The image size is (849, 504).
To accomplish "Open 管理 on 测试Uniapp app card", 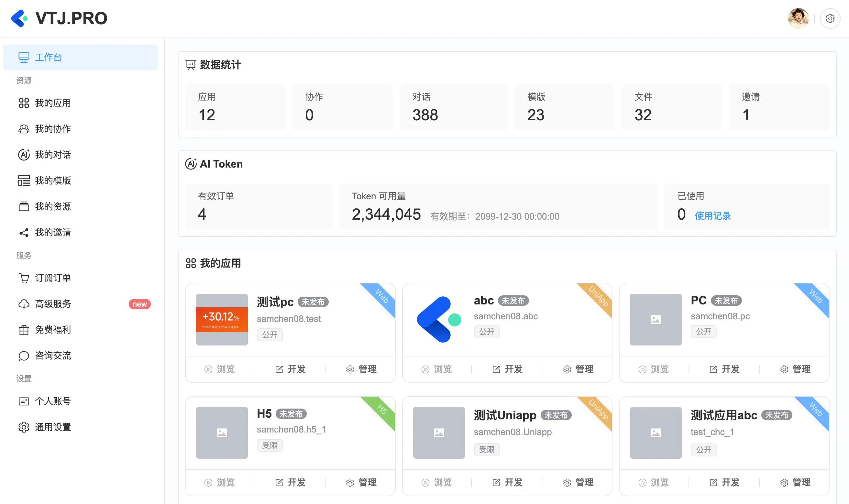I will (578, 483).
